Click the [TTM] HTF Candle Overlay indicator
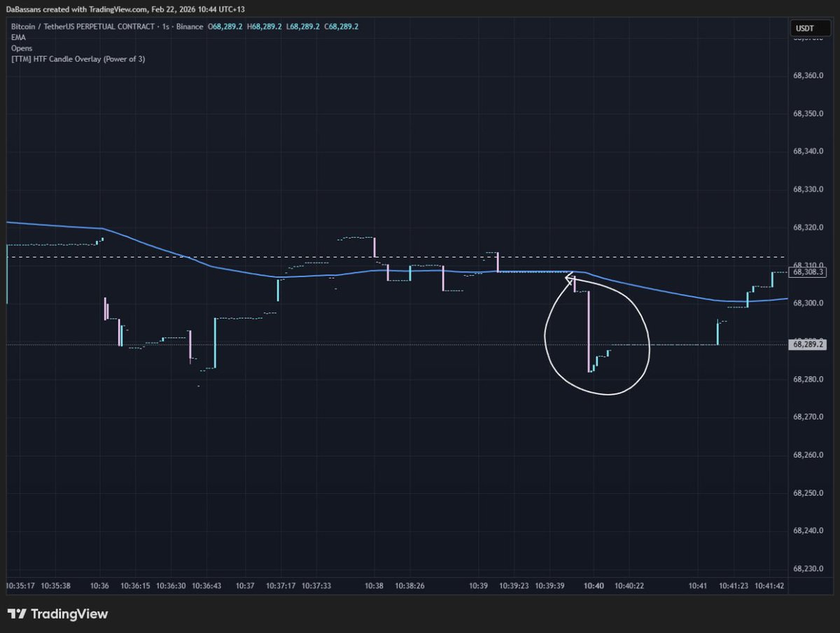 tap(79, 59)
